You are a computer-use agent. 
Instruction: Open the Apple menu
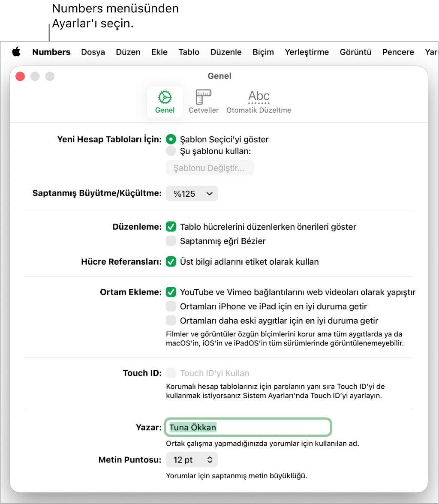tap(16, 52)
